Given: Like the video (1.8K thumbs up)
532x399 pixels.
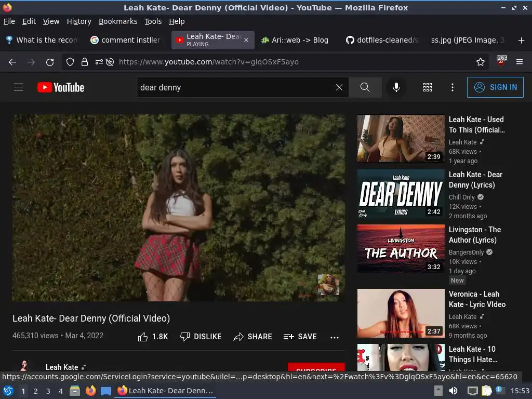Looking at the screenshot, I should 153,337.
